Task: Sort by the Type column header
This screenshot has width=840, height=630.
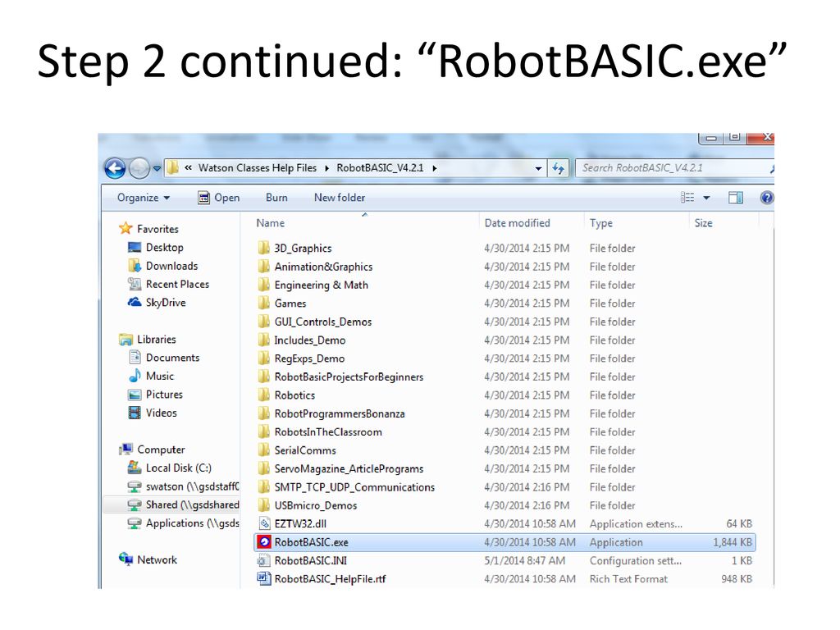Action: click(600, 223)
